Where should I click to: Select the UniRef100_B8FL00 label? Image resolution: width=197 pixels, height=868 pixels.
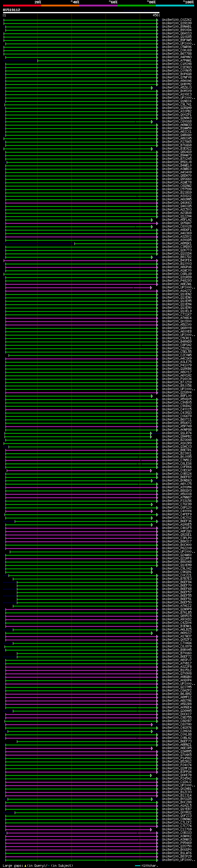click(x=177, y=396)
